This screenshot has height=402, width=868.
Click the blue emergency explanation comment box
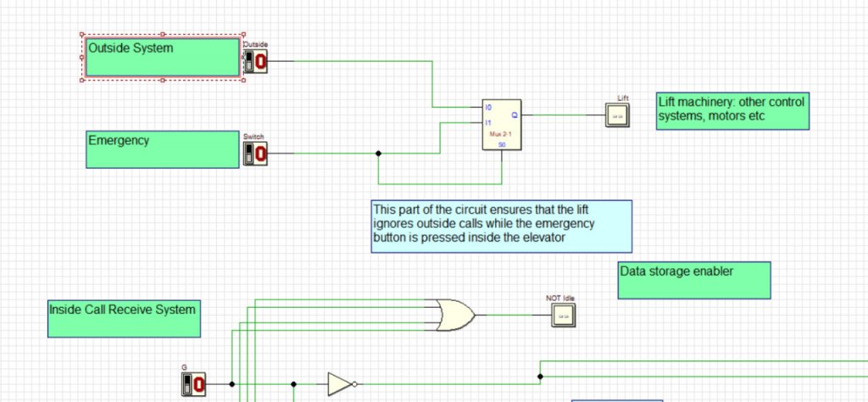coord(502,226)
